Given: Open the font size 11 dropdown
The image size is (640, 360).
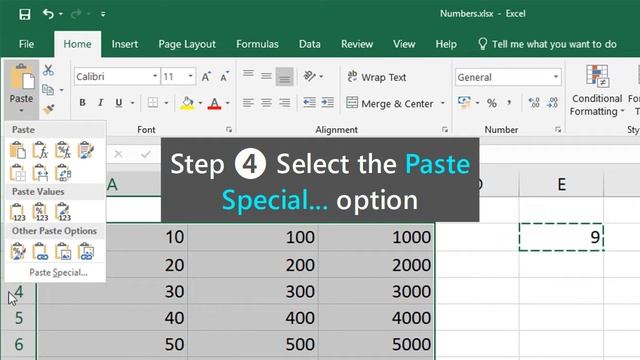Looking at the screenshot, I should click(190, 76).
